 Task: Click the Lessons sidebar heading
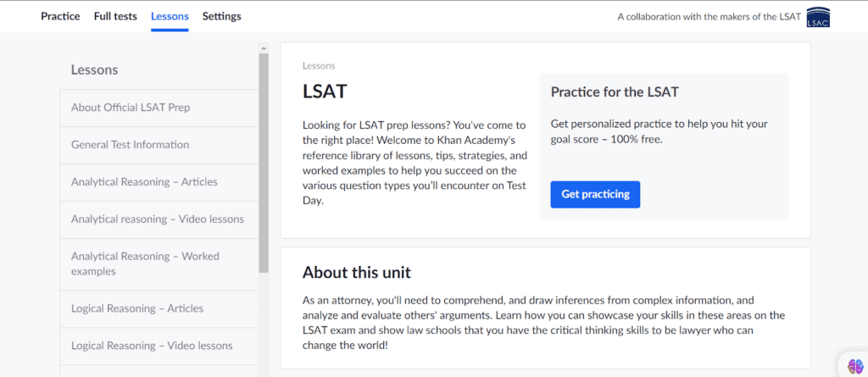(x=94, y=70)
